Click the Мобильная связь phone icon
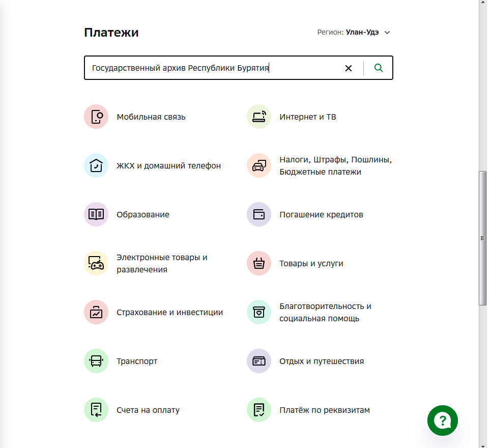 point(96,117)
